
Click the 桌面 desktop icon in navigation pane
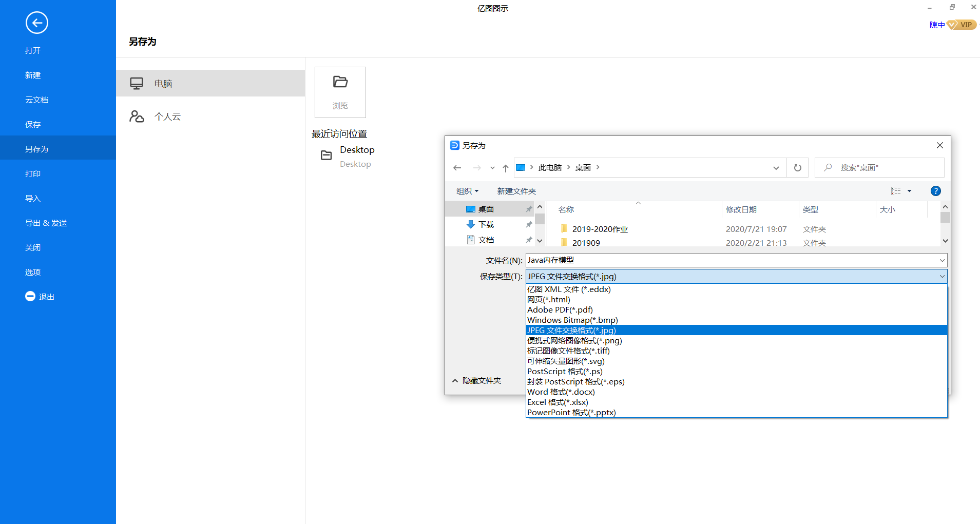(471, 209)
